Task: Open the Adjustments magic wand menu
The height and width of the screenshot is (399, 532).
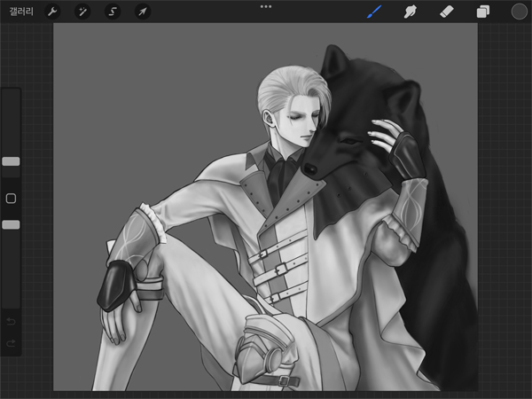Action: pyautogui.click(x=82, y=12)
